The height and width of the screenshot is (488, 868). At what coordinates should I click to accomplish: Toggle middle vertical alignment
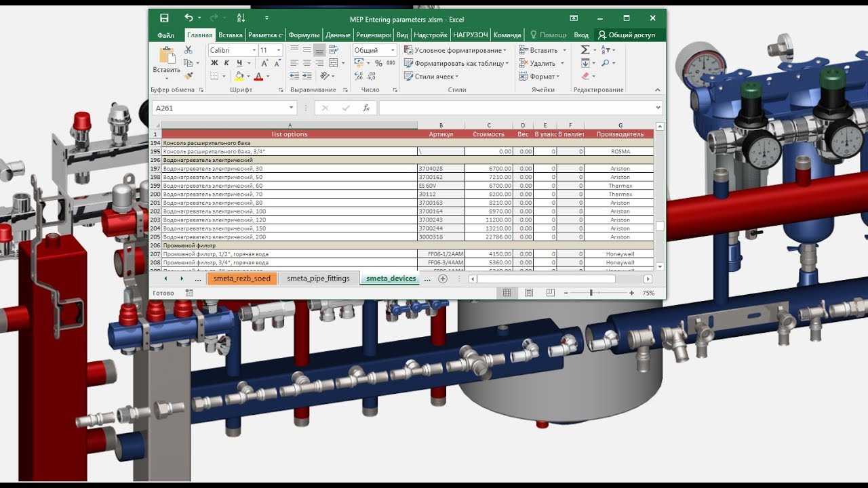click(x=307, y=50)
